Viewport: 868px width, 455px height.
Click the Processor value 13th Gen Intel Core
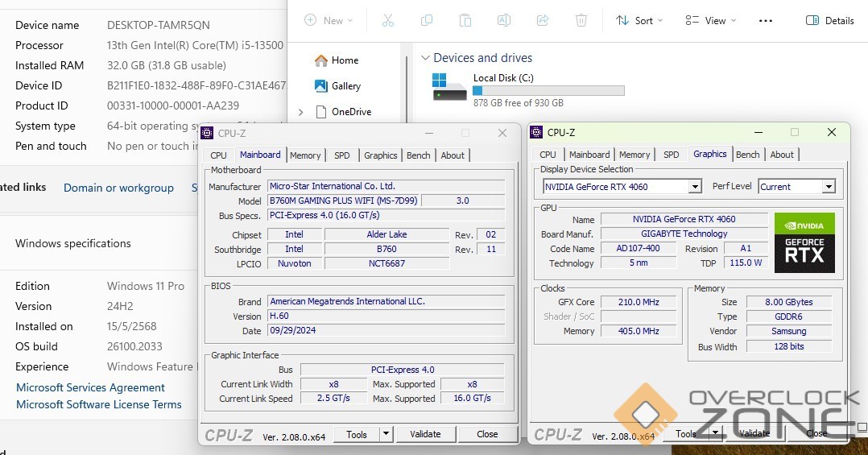(x=195, y=45)
